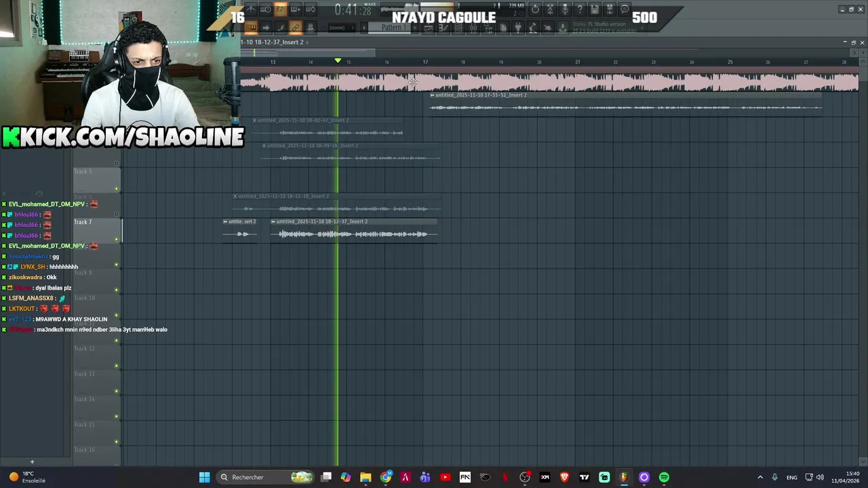Click the speech bubble icon in toolbar
Screen dimensions: 868x488
[625, 9]
